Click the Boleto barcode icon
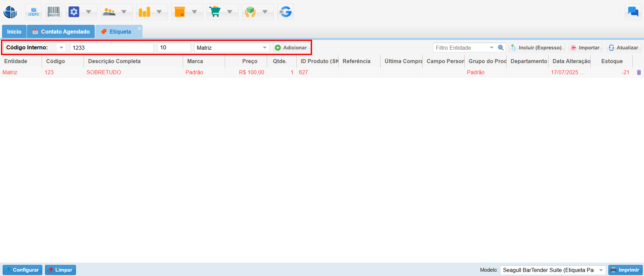The width and height of the screenshot is (644, 276). (x=54, y=12)
